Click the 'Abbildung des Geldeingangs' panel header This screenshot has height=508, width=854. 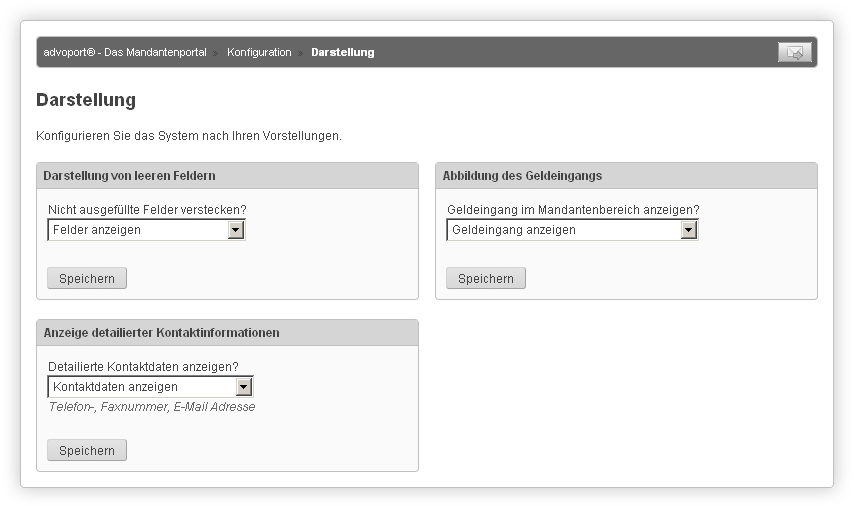pyautogui.click(x=626, y=176)
